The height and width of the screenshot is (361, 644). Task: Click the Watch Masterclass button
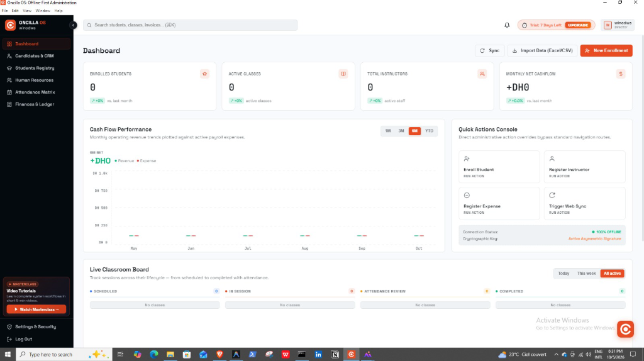click(36, 309)
